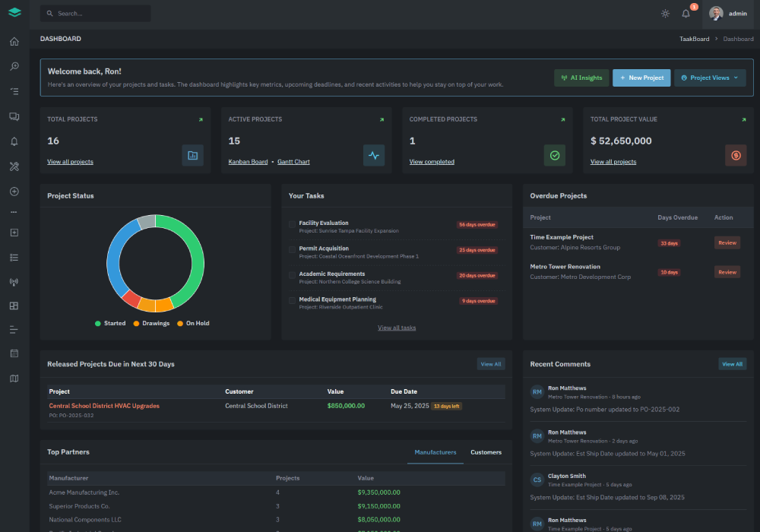The width and height of the screenshot is (760, 532).
Task: Open the table grid sidebar icon
Action: [14, 306]
